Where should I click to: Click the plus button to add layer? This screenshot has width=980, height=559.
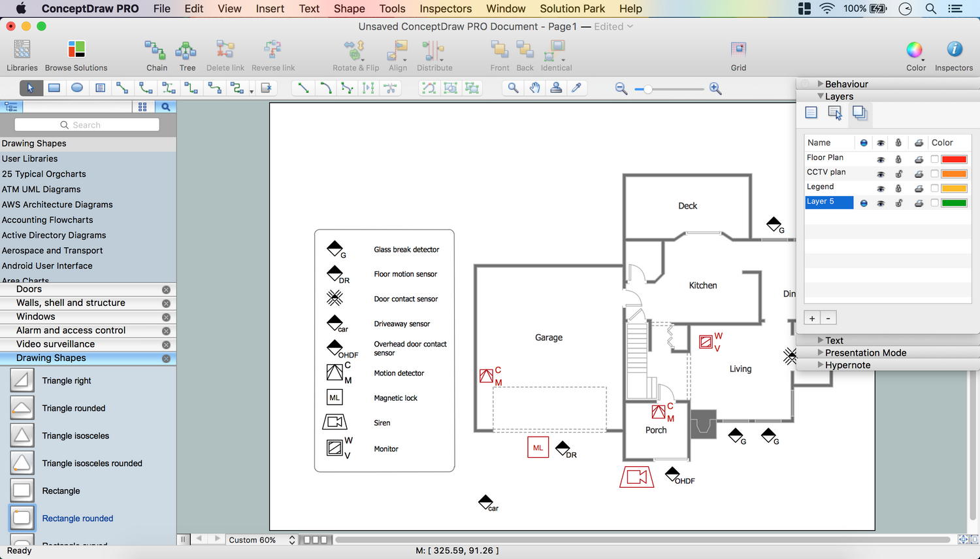tap(812, 318)
